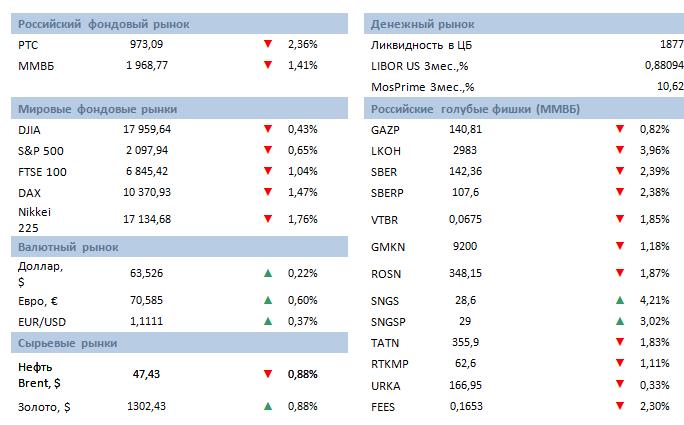Click the red down arrow for DAX
Viewport: 684px width, 425px height.
(267, 190)
